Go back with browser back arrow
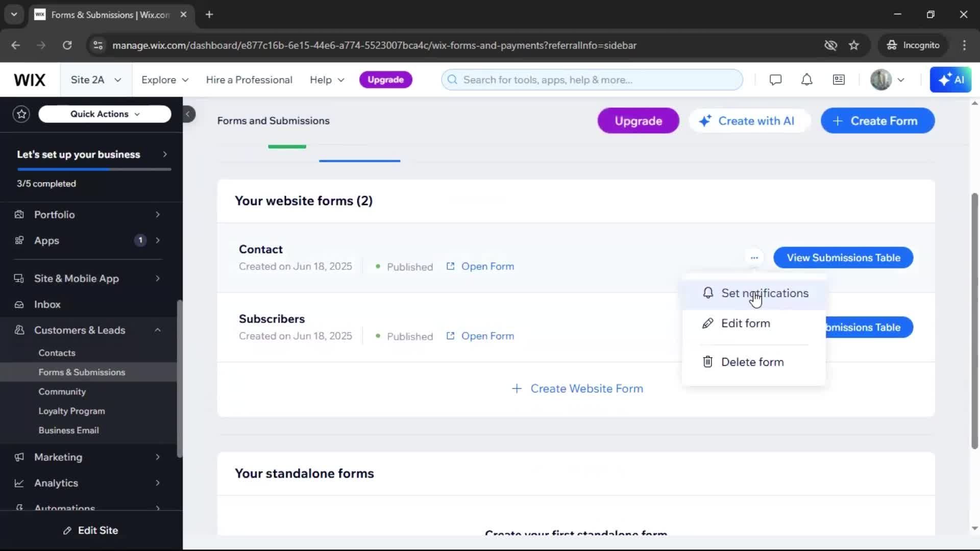 tap(16, 45)
